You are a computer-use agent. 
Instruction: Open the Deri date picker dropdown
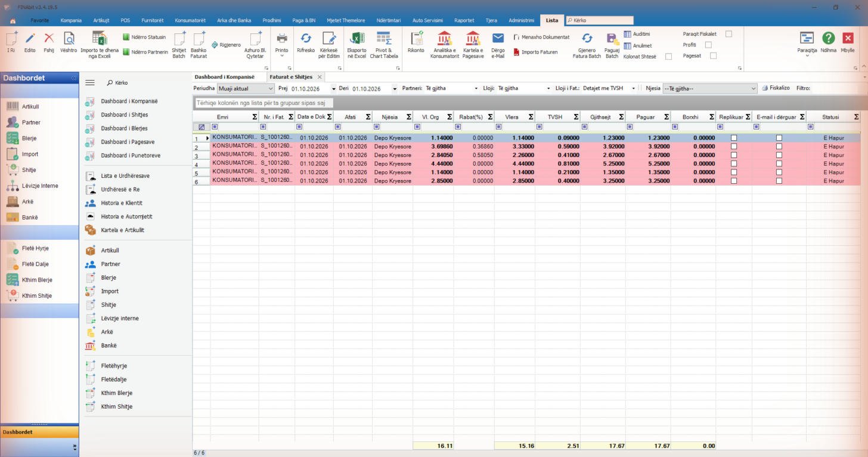[395, 89]
